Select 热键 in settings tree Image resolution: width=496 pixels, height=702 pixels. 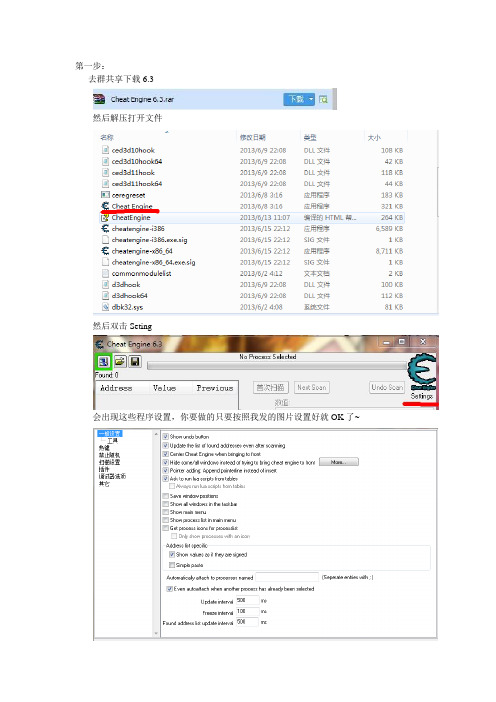104,448
